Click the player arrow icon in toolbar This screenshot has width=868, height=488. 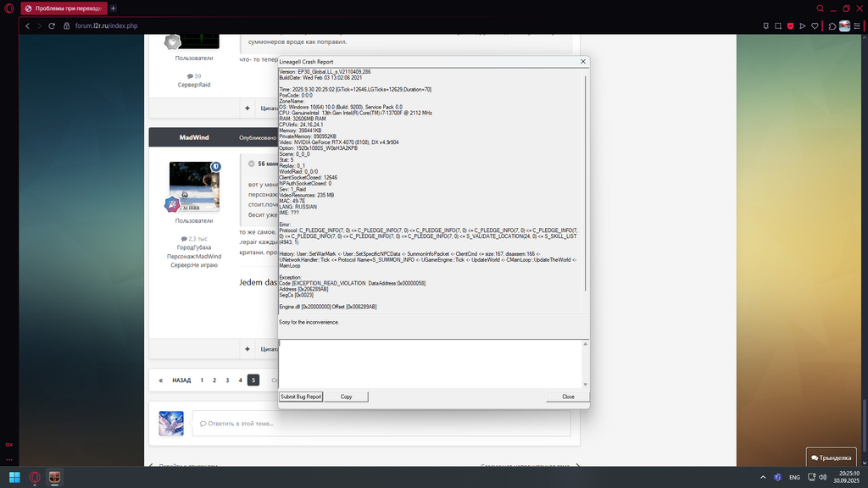803,26
